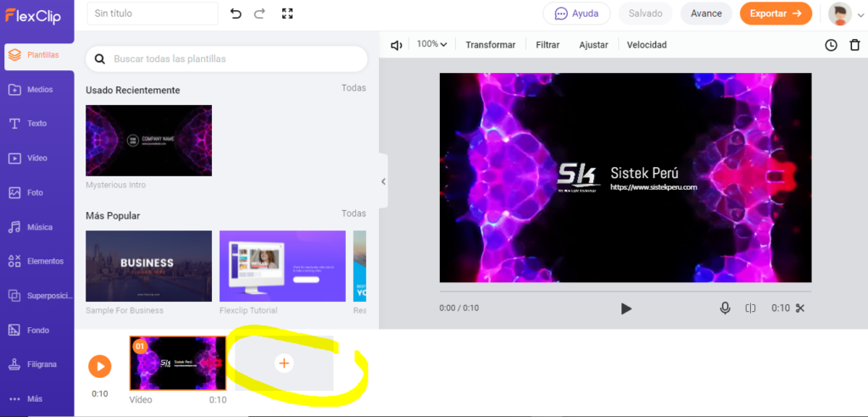Click the sistekperu.com URL text in preview

[654, 187]
